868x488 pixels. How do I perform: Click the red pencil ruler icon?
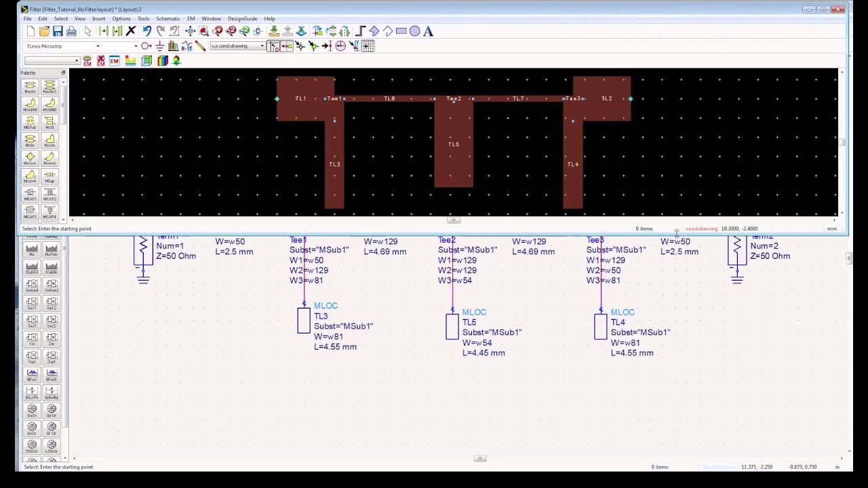[x=201, y=46]
